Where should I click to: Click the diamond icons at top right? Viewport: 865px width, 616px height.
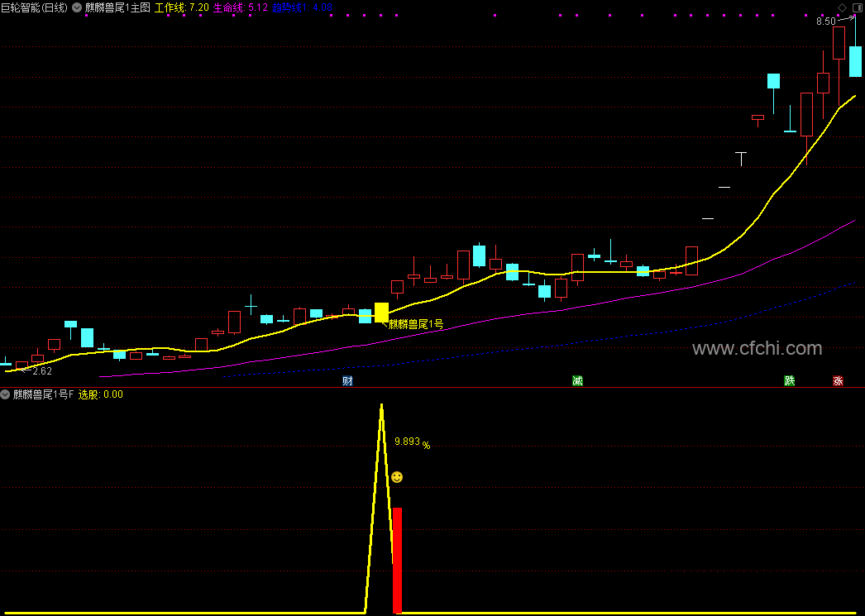coord(849,7)
